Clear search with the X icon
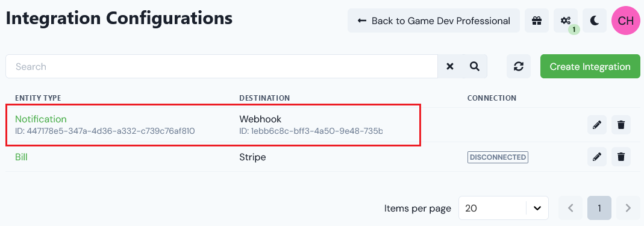 pos(450,66)
